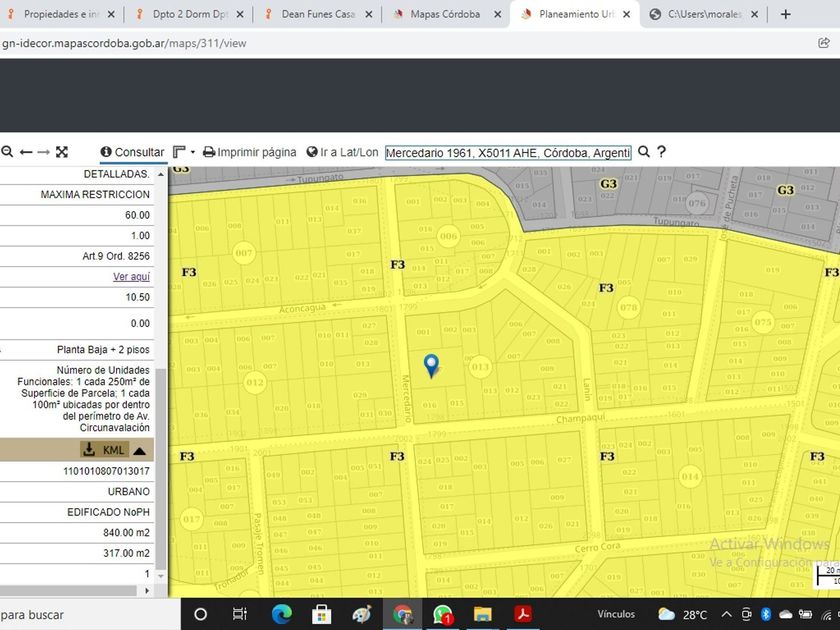Switch to Mapas Córdoba tab
Screen dimensions: 840x630
(x=445, y=14)
